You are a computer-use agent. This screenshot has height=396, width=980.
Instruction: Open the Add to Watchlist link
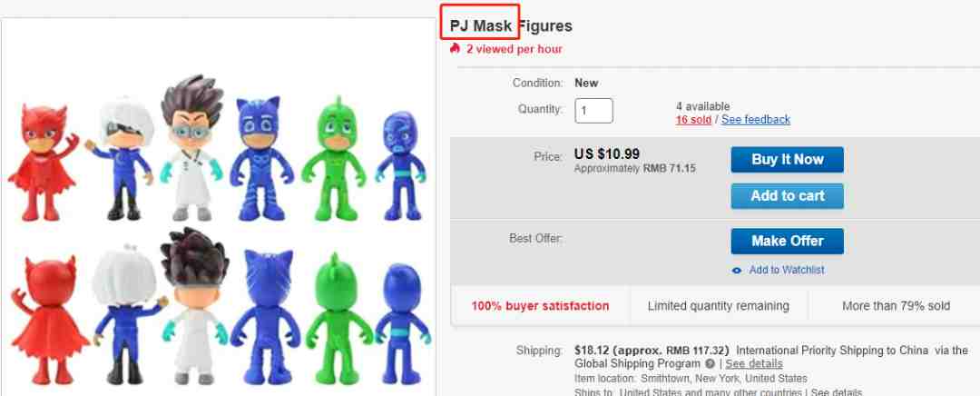786,270
